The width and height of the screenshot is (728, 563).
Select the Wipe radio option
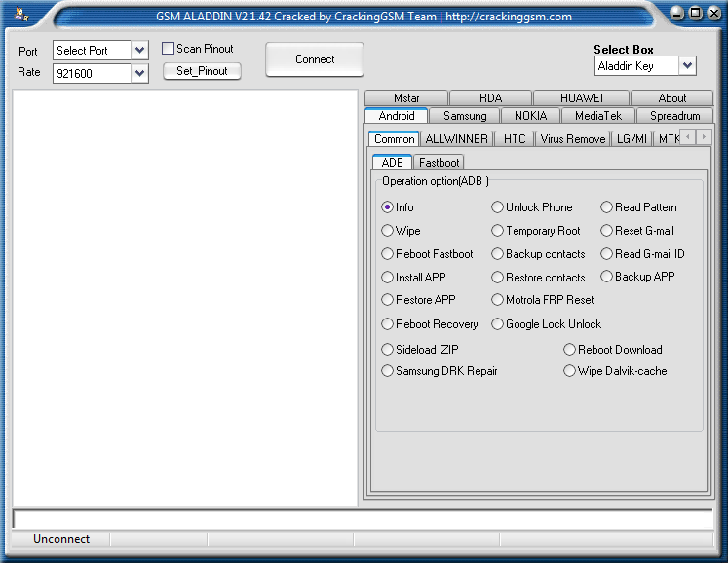point(401,230)
